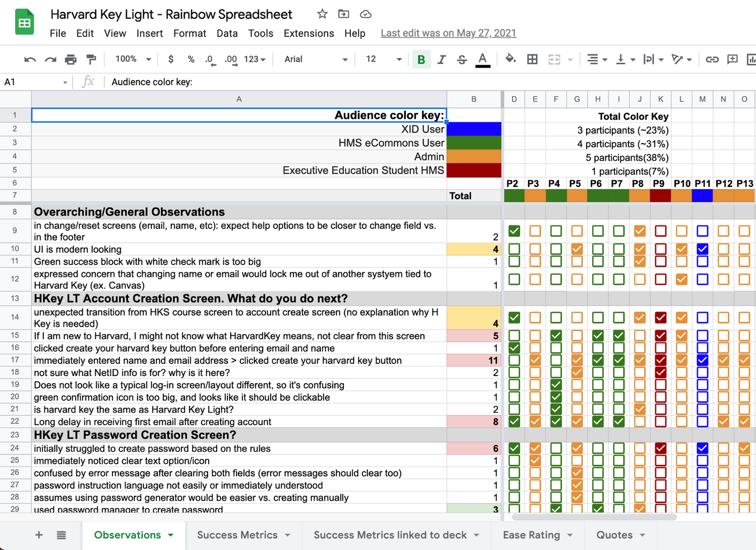756x550 pixels.
Task: Click the Borders icon
Action: point(532,59)
